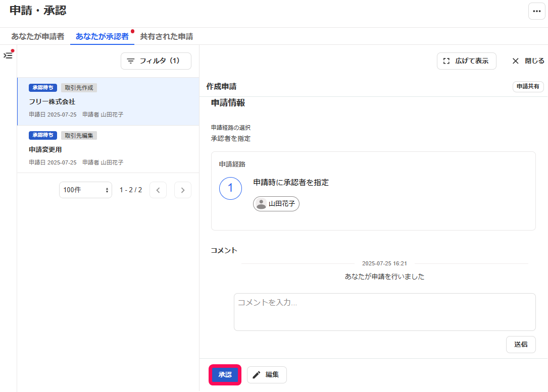Switch to あなたが承認者 tab
Screen dimensions: 548x392
(x=102, y=36)
